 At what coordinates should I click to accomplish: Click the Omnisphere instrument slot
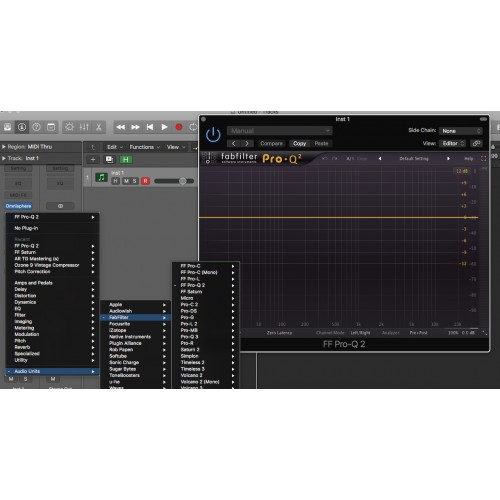pos(18,206)
